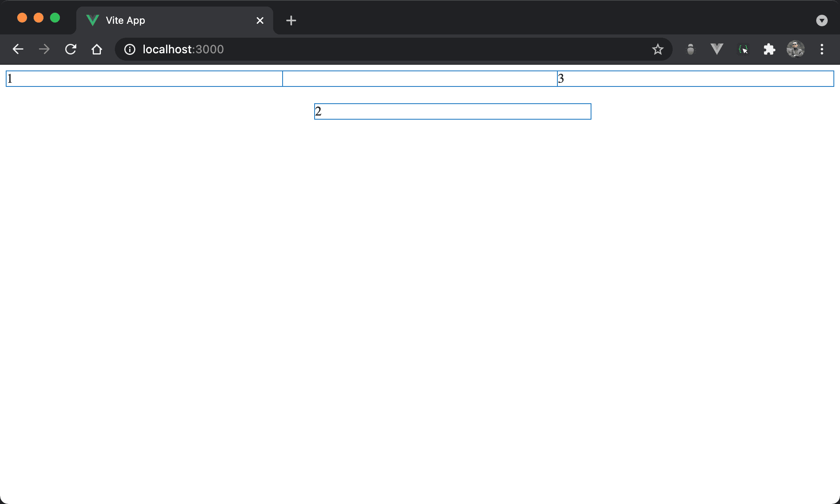This screenshot has height=504, width=840.
Task: Open Chrome's three-dot menu
Action: (x=822, y=49)
